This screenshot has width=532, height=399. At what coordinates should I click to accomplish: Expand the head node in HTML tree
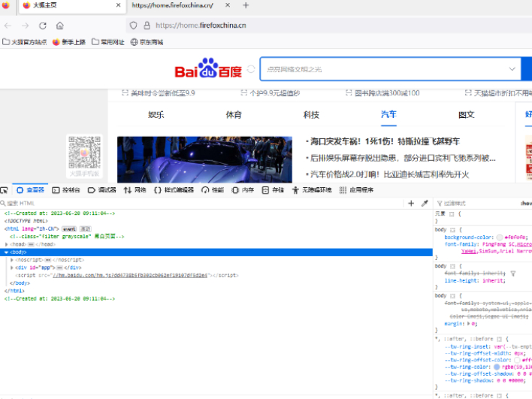point(6,244)
